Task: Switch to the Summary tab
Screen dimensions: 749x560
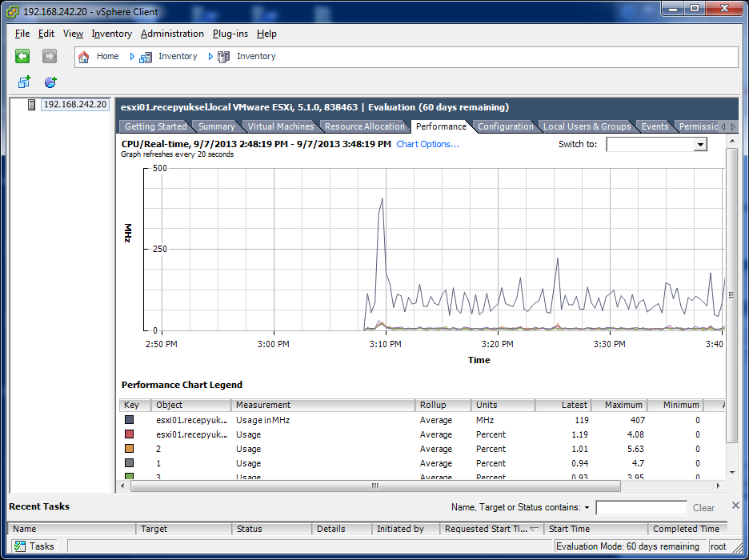Action: tap(216, 126)
